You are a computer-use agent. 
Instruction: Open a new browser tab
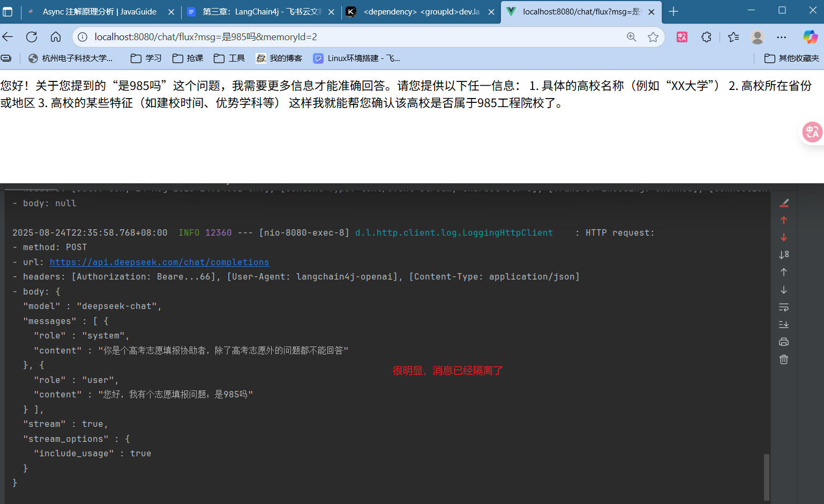(673, 11)
